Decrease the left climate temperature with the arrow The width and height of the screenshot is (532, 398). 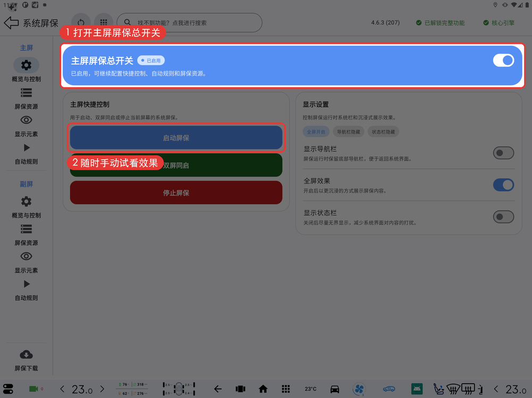pyautogui.click(x=62, y=389)
